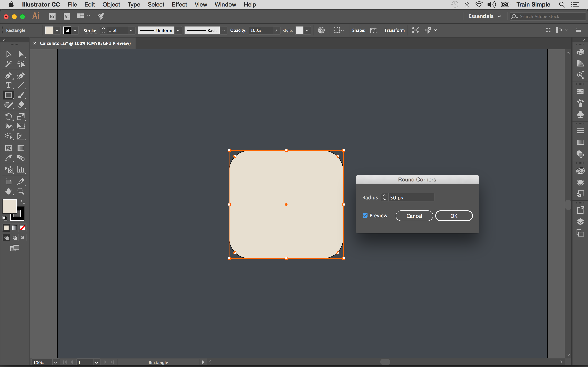Select the Zoom tool
This screenshot has width=588, height=367.
tap(21, 191)
